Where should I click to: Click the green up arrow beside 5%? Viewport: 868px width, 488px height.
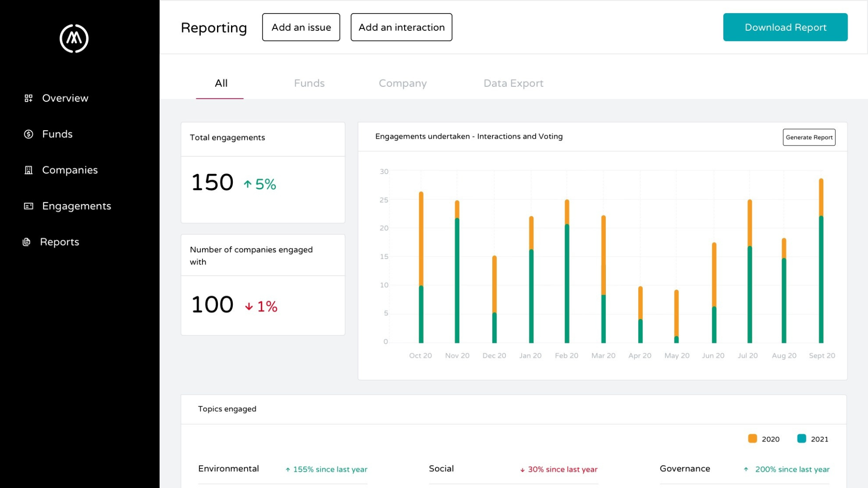(247, 184)
